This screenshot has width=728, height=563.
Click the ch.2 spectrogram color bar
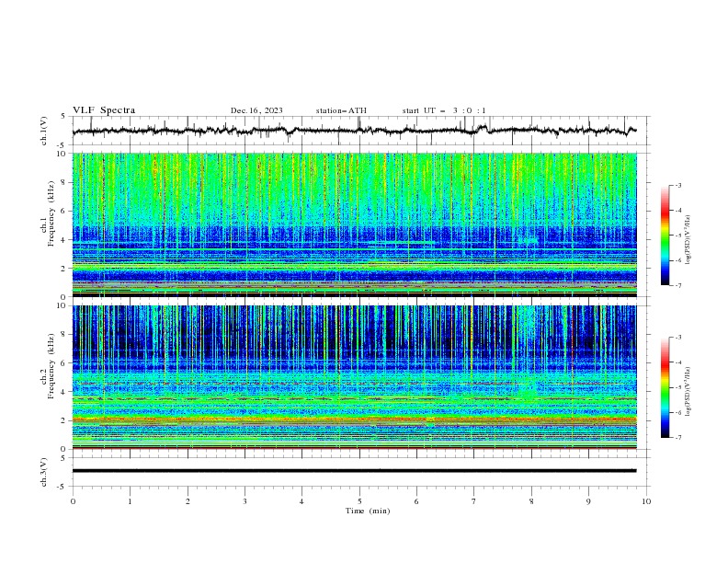(665, 387)
